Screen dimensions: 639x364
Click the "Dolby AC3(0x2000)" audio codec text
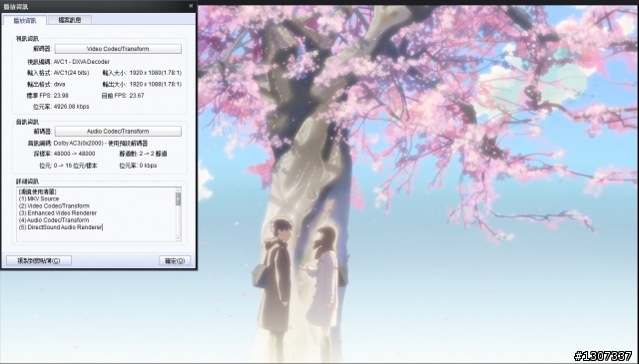[78, 144]
